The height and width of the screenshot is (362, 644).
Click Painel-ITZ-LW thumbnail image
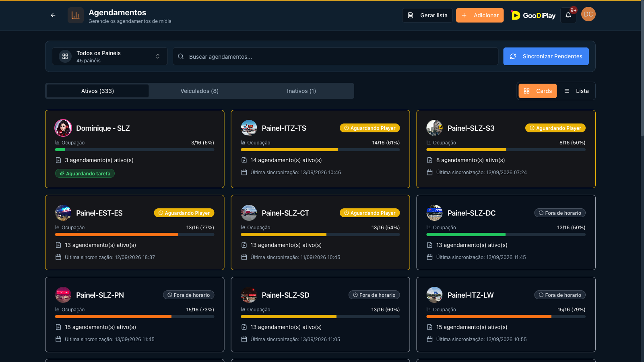(434, 295)
